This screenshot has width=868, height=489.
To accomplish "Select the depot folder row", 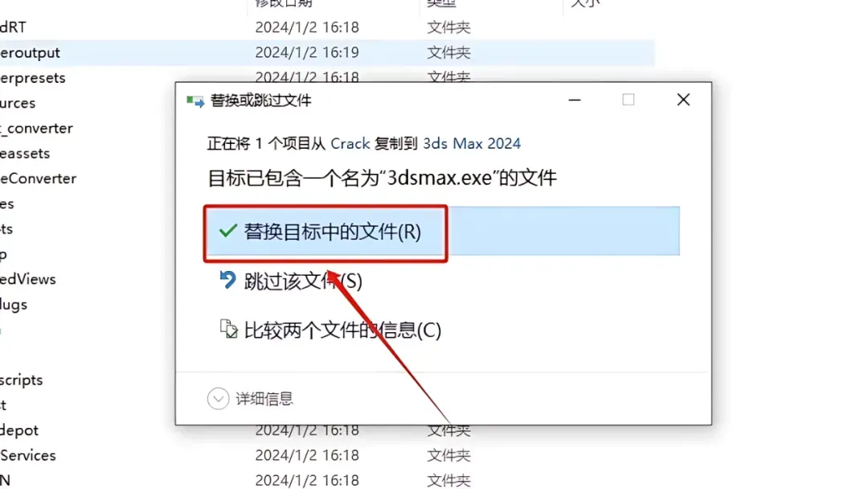I will click(326, 430).
